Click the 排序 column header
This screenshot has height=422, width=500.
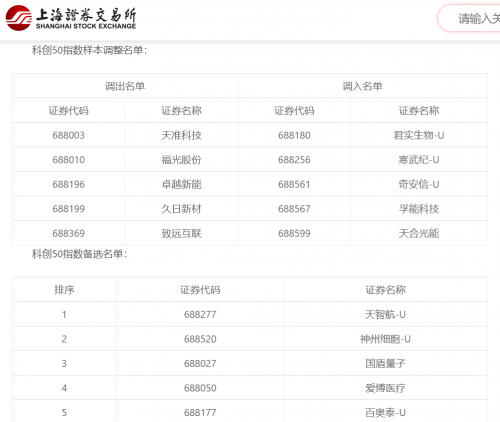64,290
